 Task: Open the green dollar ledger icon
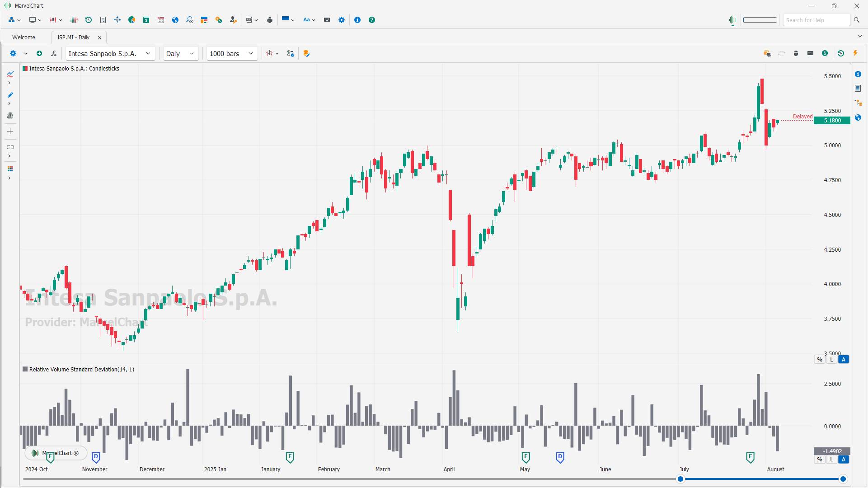pyautogui.click(x=146, y=20)
